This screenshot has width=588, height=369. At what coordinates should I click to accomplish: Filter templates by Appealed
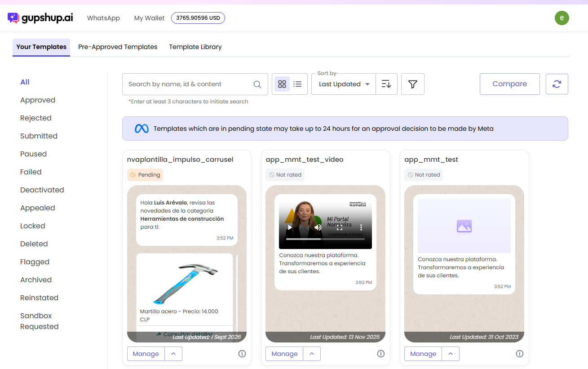click(38, 208)
